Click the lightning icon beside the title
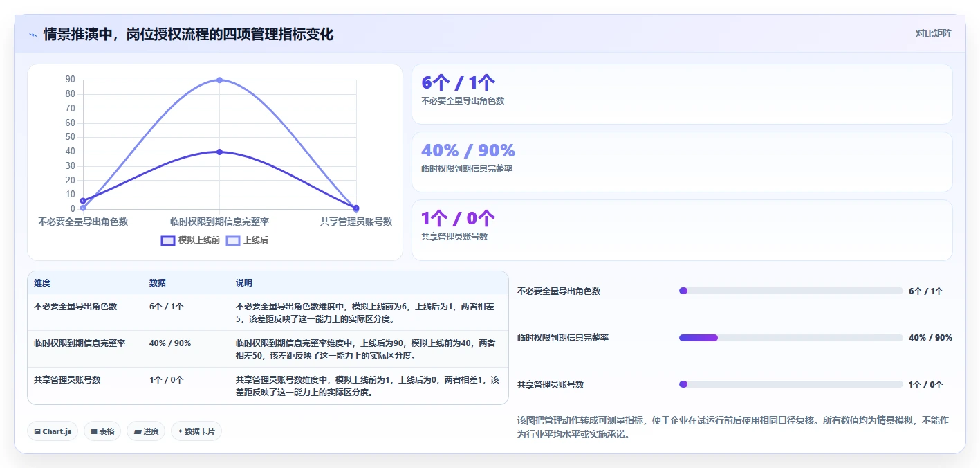The width and height of the screenshot is (980, 468). pyautogui.click(x=33, y=35)
